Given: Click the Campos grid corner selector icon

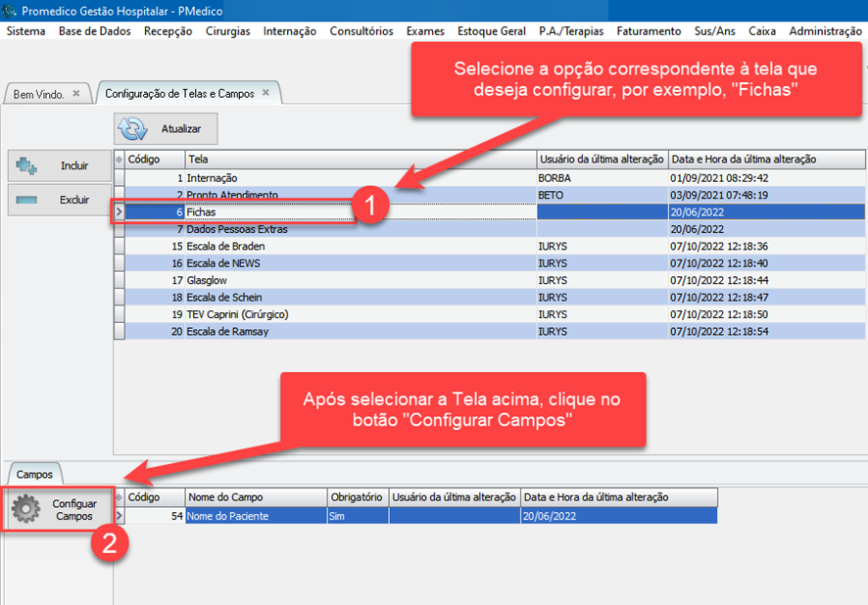Looking at the screenshot, I should pyautogui.click(x=120, y=497).
